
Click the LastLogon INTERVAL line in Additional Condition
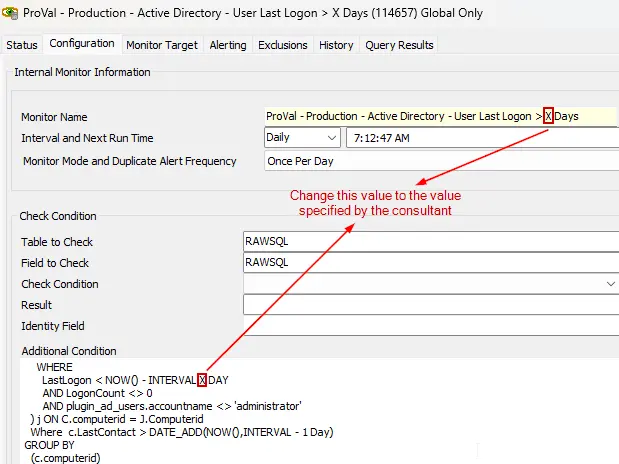pos(135,380)
